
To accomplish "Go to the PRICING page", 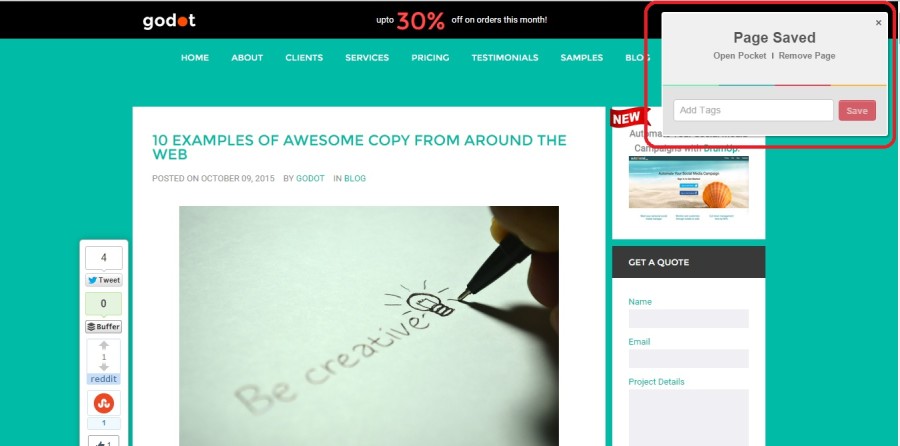I will 430,57.
